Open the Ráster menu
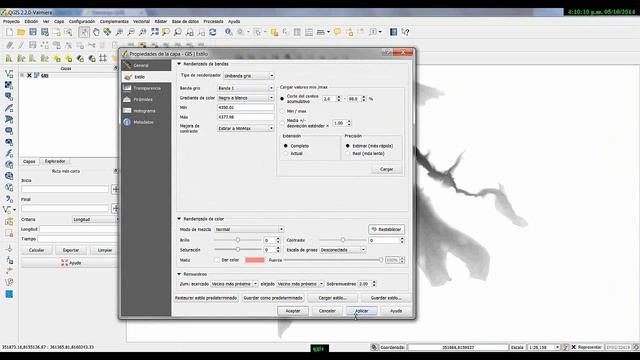 (160, 21)
